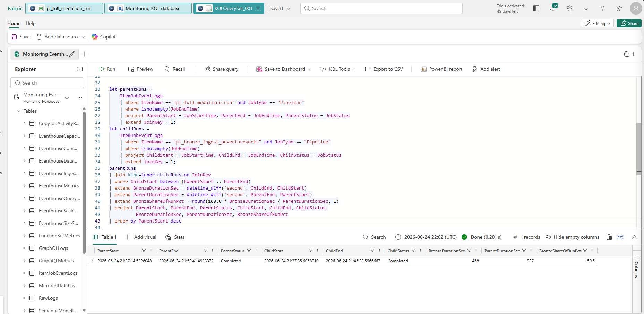Open the user account avatar

[636, 8]
